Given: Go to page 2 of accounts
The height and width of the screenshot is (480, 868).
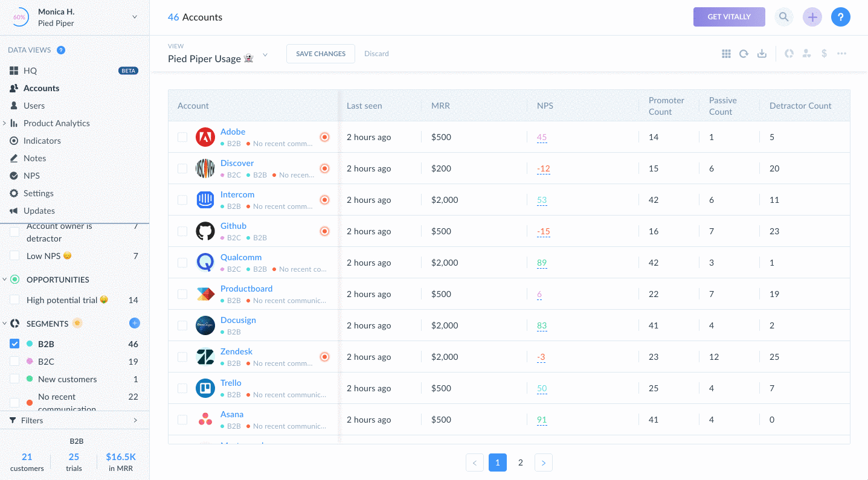Looking at the screenshot, I should pos(521,462).
